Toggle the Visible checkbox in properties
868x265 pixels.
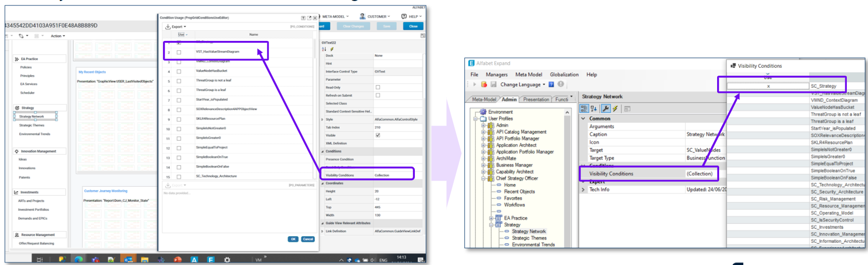coord(377,135)
